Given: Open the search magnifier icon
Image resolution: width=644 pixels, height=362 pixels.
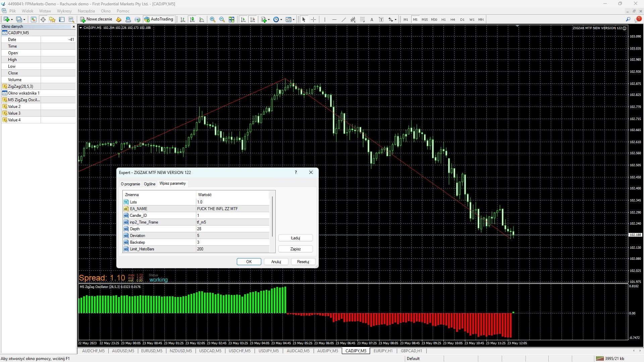Looking at the screenshot, I should coord(628,19).
